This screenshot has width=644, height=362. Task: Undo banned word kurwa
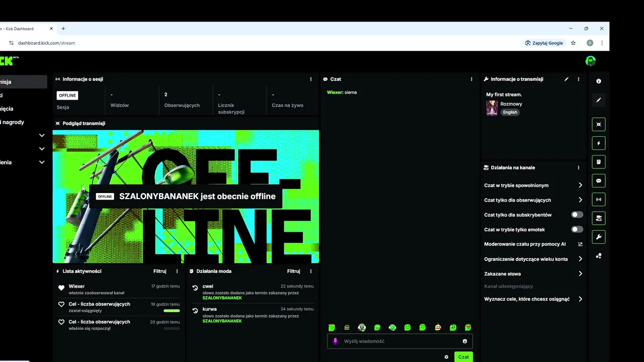(x=195, y=311)
